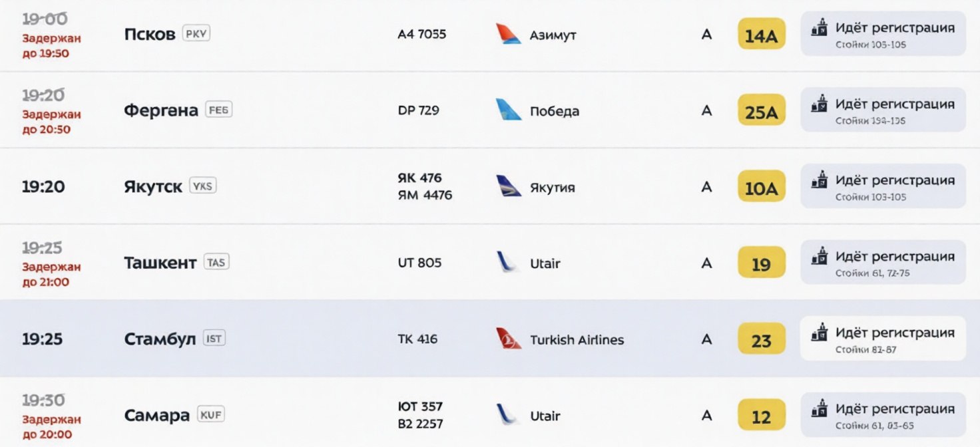Image resolution: width=980 pixels, height=447 pixels.
Task: Open the Ташкент destination link
Action: [x=160, y=263]
